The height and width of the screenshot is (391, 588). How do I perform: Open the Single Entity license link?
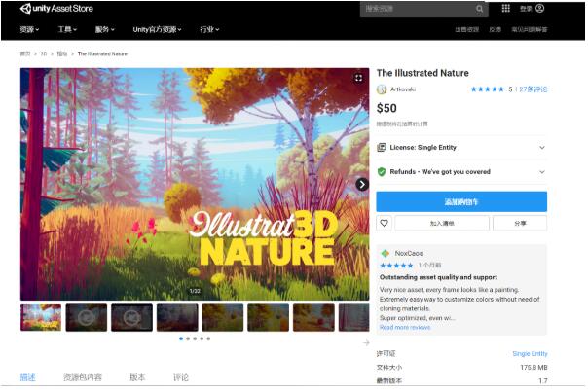530,353
